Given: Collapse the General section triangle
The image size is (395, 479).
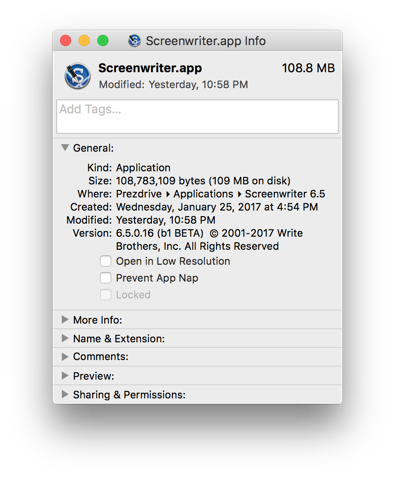Looking at the screenshot, I should click(65, 147).
